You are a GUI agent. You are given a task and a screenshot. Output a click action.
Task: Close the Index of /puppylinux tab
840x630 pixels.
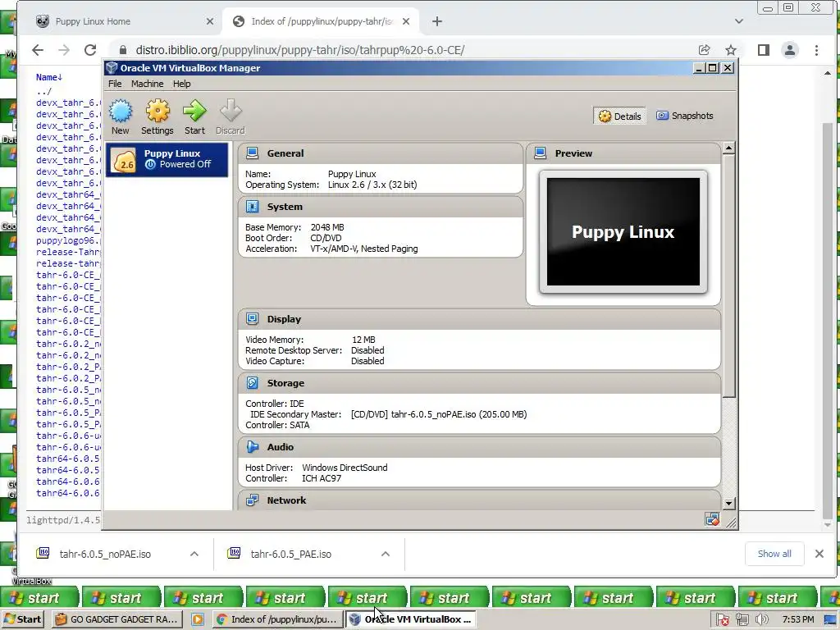click(x=406, y=21)
